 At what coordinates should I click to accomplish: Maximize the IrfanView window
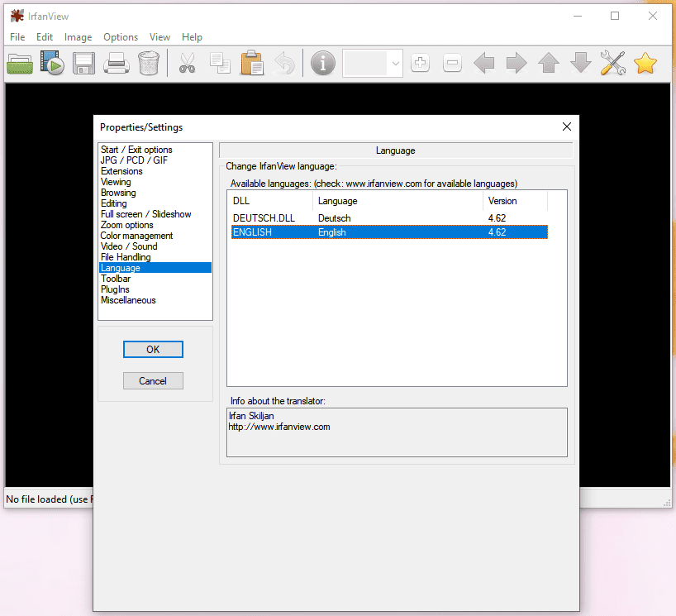pos(615,16)
